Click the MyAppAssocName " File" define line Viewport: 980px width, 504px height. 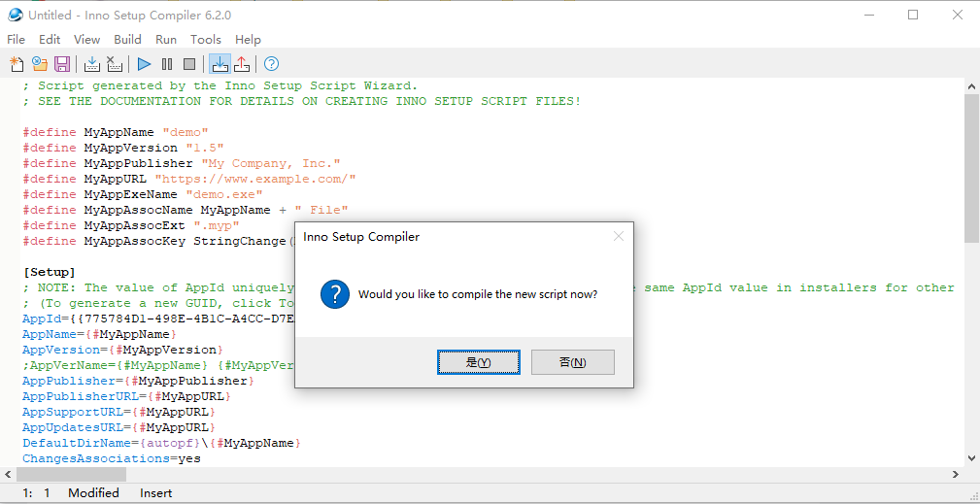pyautogui.click(x=185, y=210)
